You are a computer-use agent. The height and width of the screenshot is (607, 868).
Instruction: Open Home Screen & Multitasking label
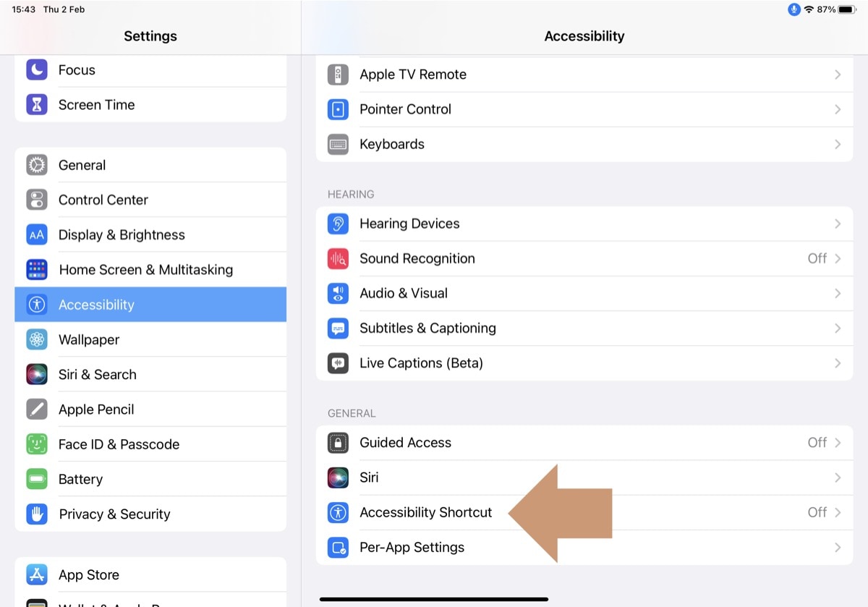click(x=146, y=270)
